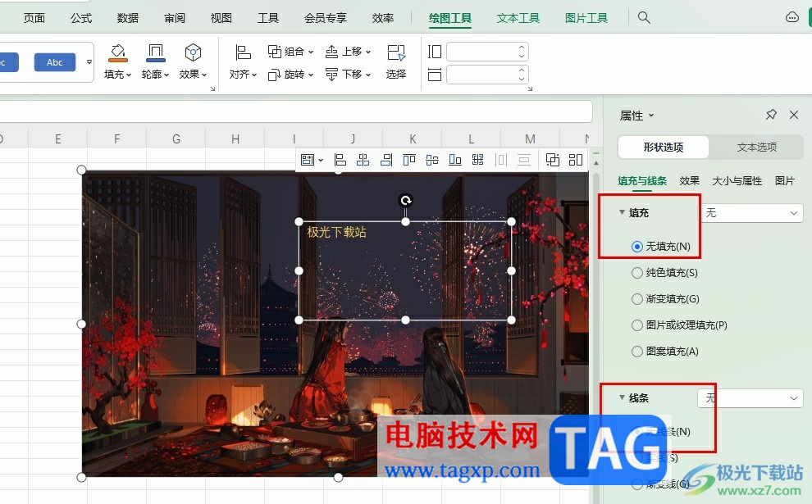Click align bottom icon in floating toolbar
812x504 pixels.
click(x=454, y=159)
